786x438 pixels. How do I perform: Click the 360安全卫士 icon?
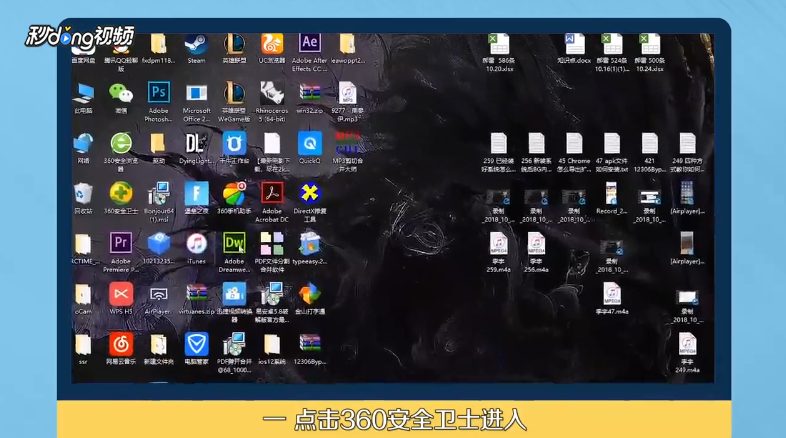point(121,194)
